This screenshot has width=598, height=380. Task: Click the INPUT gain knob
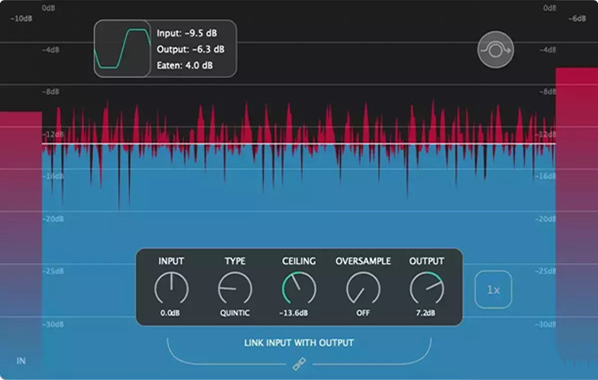coord(171,288)
